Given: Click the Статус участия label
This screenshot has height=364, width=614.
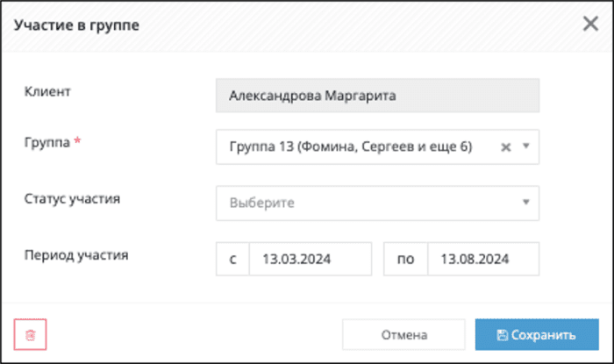Looking at the screenshot, I should (72, 198).
